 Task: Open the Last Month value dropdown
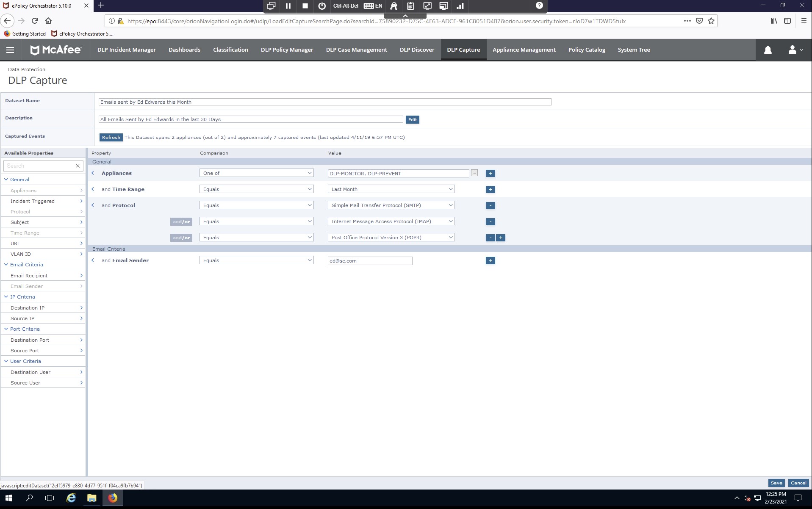point(391,189)
